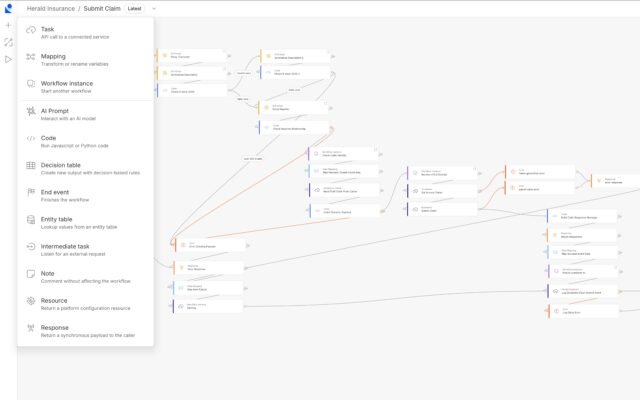Add an Intermediate task node
The width and height of the screenshot is (640, 400).
65,249
